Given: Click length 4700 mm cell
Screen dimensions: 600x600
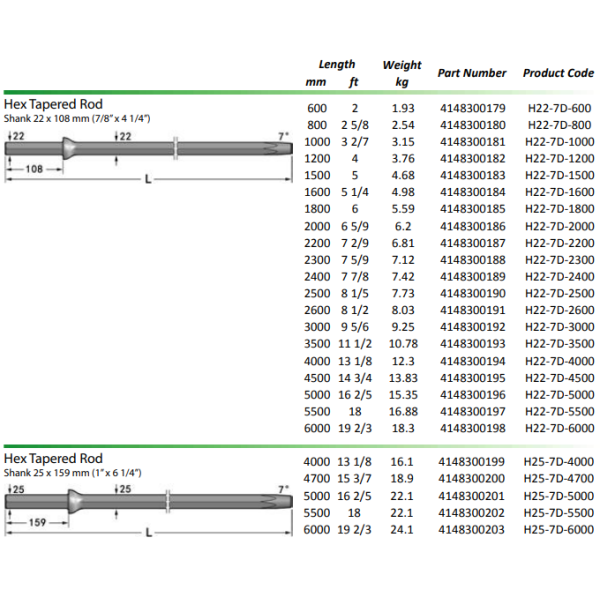Looking at the screenshot, I should pos(316,479).
